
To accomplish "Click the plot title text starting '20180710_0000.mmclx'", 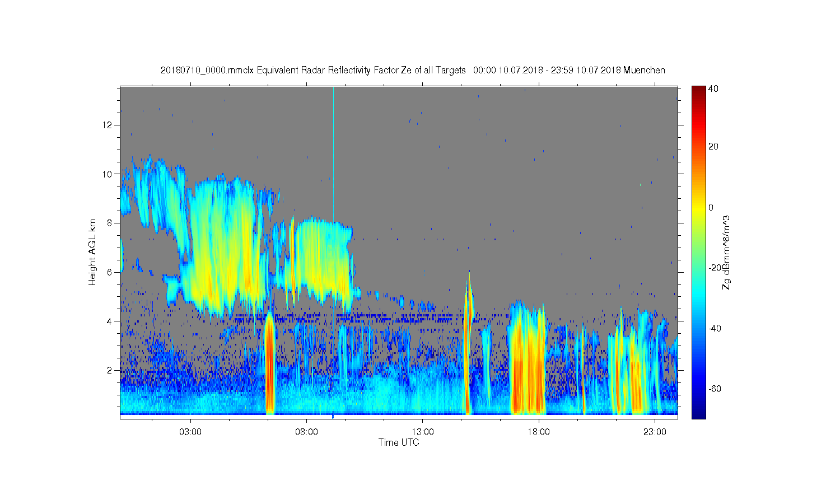I will click(x=413, y=70).
